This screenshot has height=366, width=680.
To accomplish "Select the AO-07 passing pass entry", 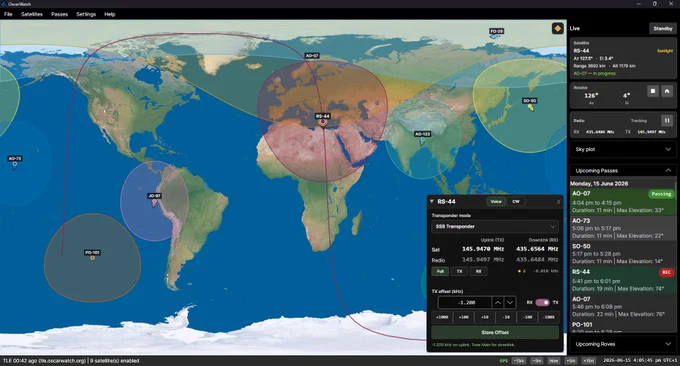I will pos(622,202).
